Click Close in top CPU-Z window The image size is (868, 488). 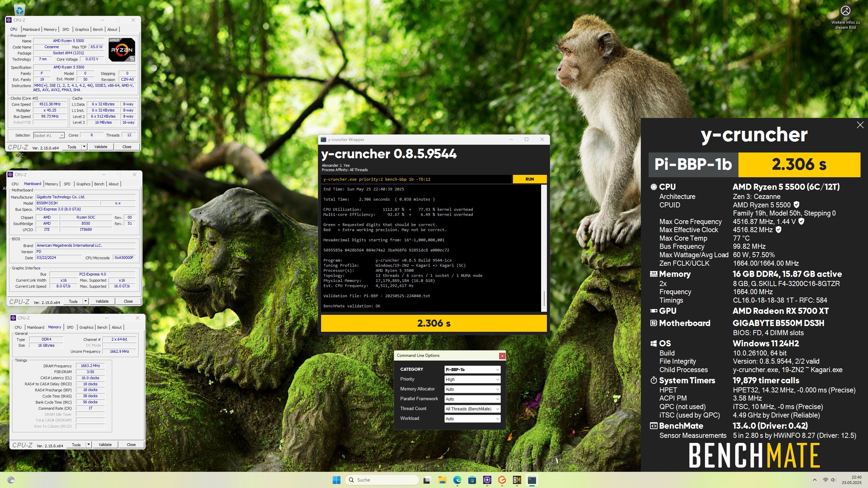(x=127, y=147)
